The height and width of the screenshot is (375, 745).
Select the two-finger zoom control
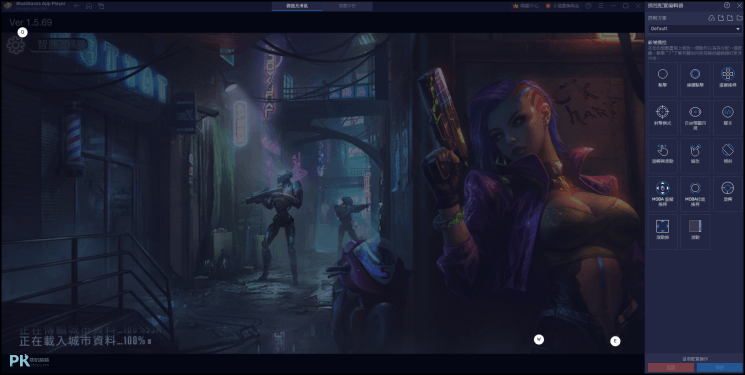[695, 155]
